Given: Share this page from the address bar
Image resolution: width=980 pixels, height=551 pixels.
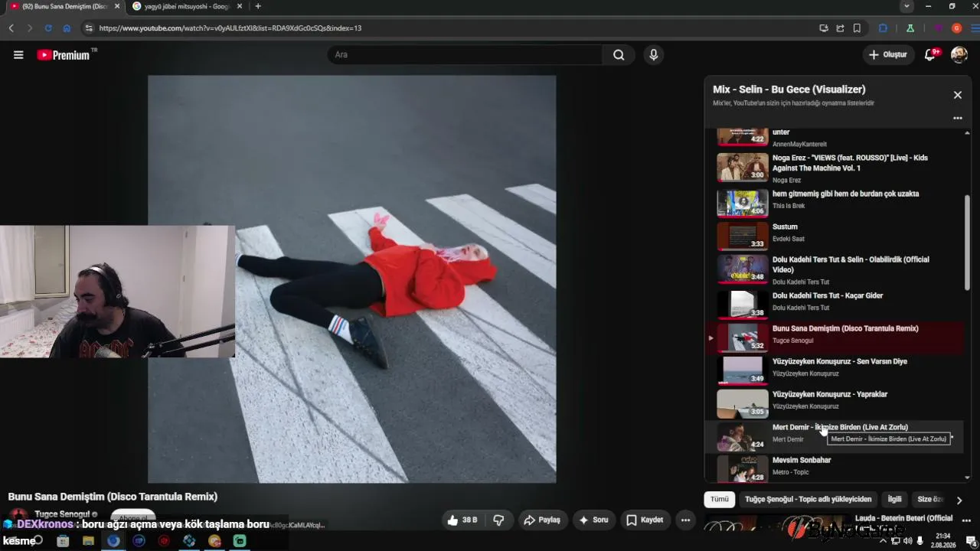Looking at the screenshot, I should [x=840, y=28].
